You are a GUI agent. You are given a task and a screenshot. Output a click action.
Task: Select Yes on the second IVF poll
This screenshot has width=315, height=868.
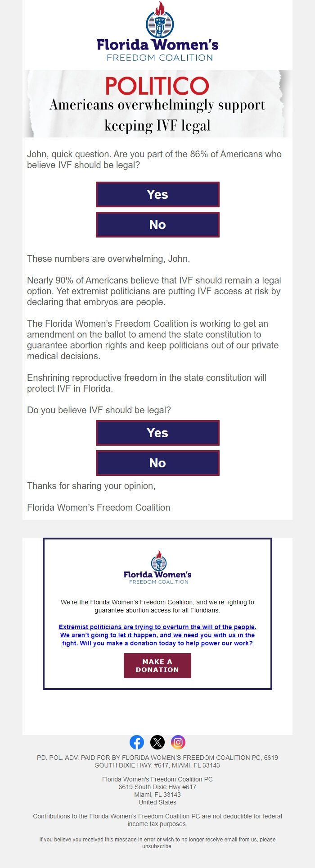point(157,433)
